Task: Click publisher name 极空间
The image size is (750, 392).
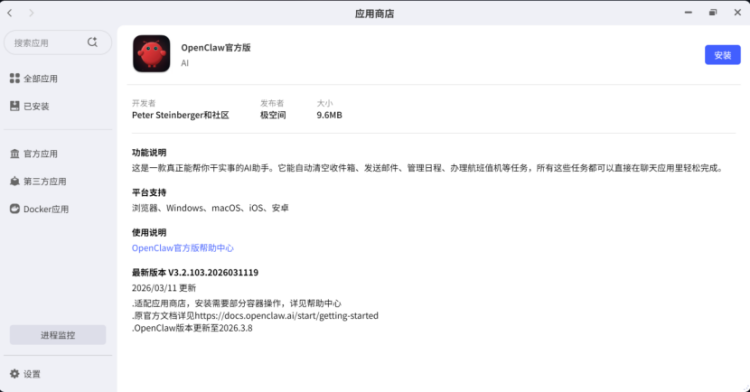Action: click(273, 115)
